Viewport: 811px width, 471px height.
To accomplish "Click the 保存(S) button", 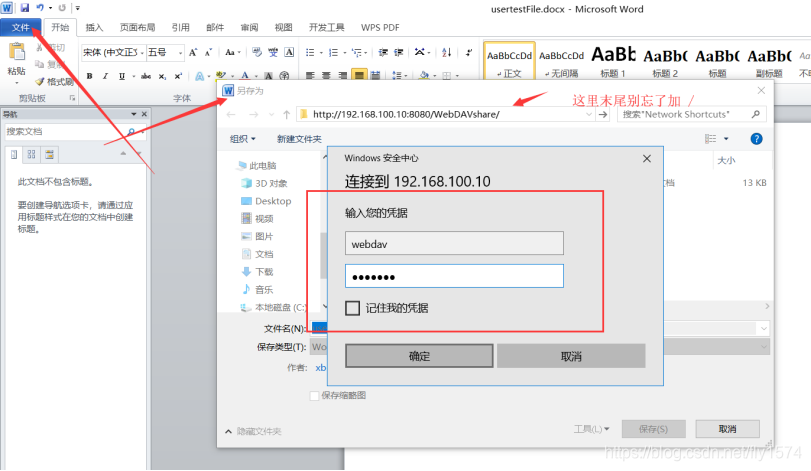I will point(654,429).
